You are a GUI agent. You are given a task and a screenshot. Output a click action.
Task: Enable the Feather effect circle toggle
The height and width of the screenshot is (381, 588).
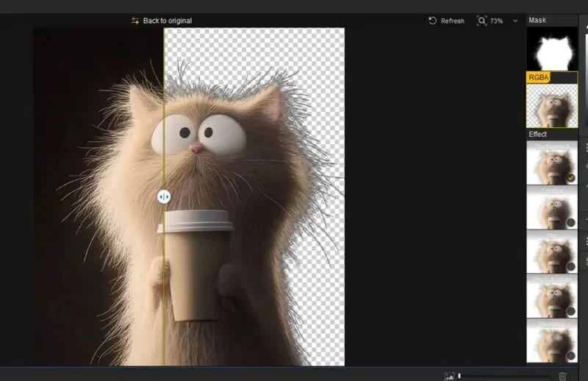571,223
